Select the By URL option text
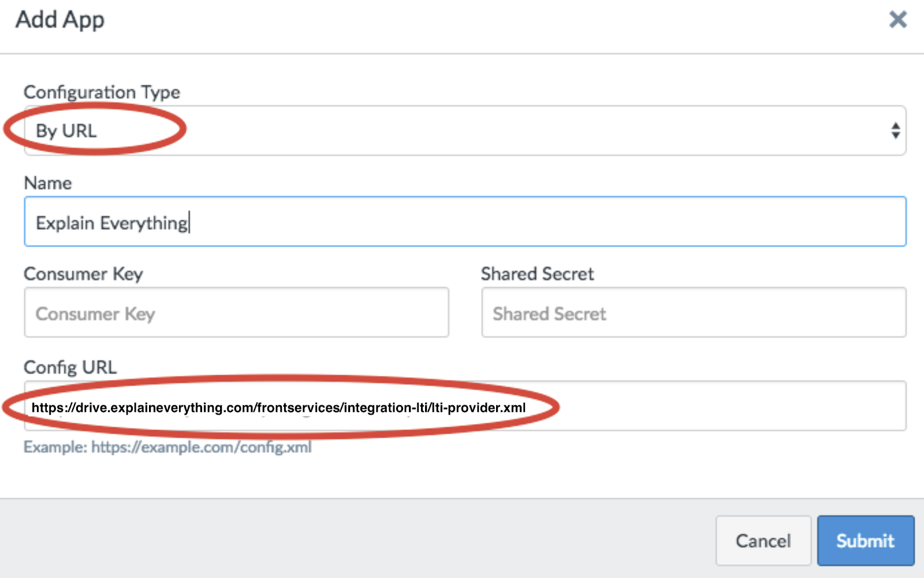Image resolution: width=924 pixels, height=578 pixels. [x=66, y=131]
